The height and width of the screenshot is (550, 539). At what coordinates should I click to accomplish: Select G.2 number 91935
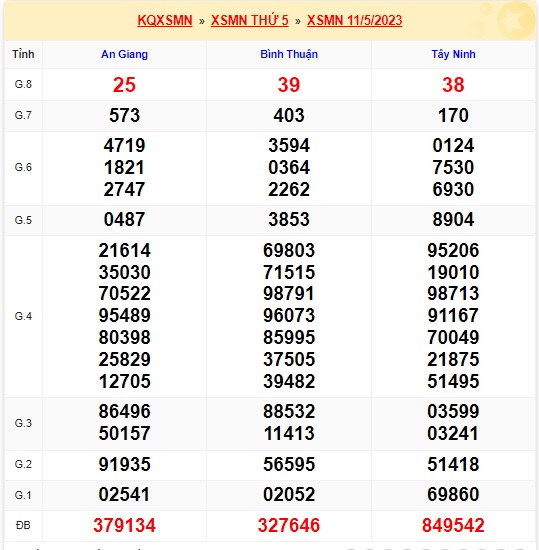(x=124, y=464)
